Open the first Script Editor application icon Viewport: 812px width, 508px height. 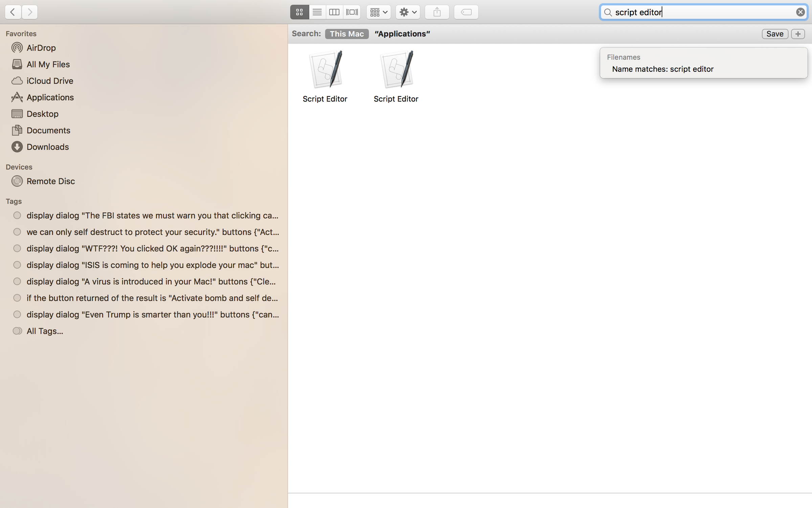(x=325, y=69)
